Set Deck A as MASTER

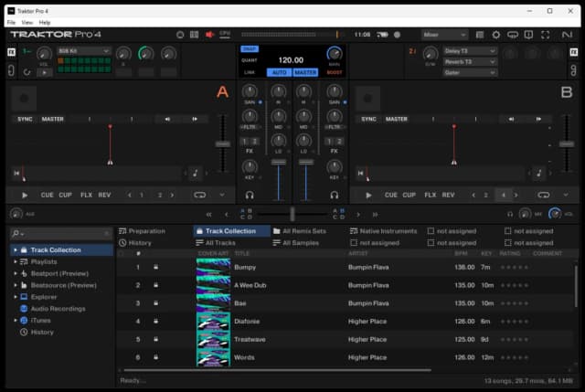tap(53, 119)
